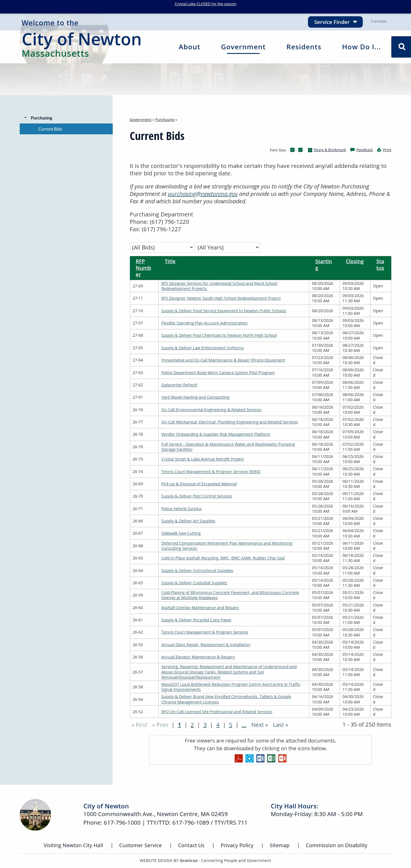Viewport: 411px width, 868px height.
Task: Open Supply & Deliver Art Supplies bid
Action: coord(188,521)
